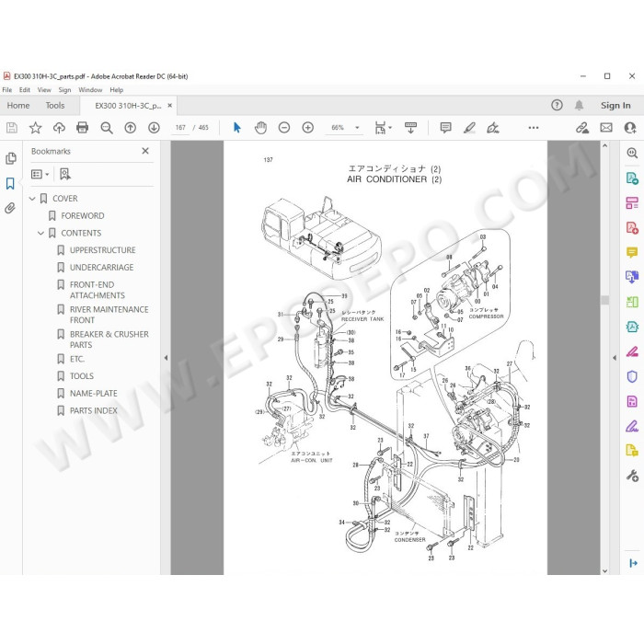644x644 pixels.
Task: Jump to UPPERSTRUCTURE bookmark
Action: (x=103, y=250)
